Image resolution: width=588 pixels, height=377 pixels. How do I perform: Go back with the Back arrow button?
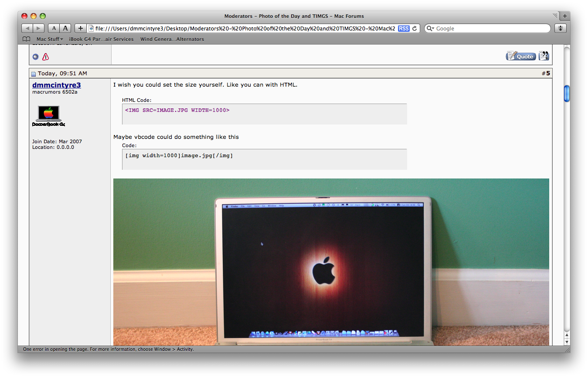tap(27, 28)
